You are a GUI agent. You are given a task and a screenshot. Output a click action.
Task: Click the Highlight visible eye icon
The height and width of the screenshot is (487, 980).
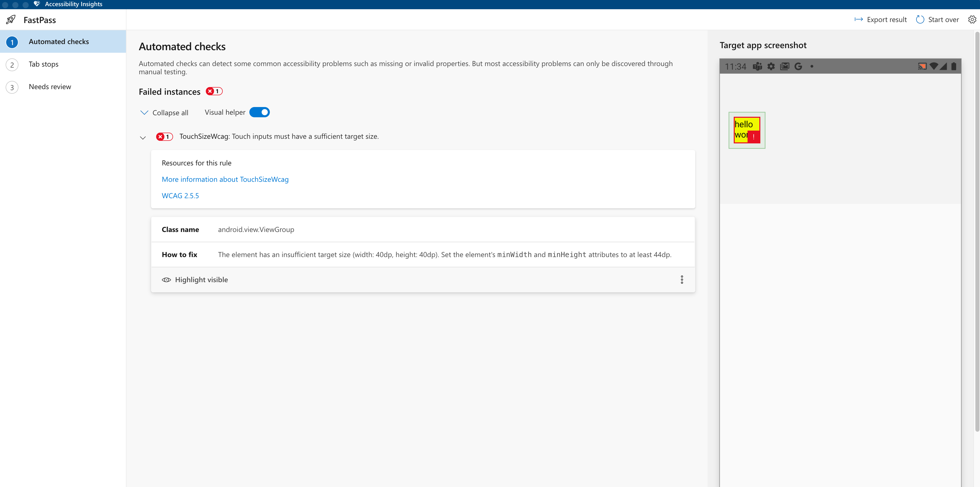tap(166, 280)
